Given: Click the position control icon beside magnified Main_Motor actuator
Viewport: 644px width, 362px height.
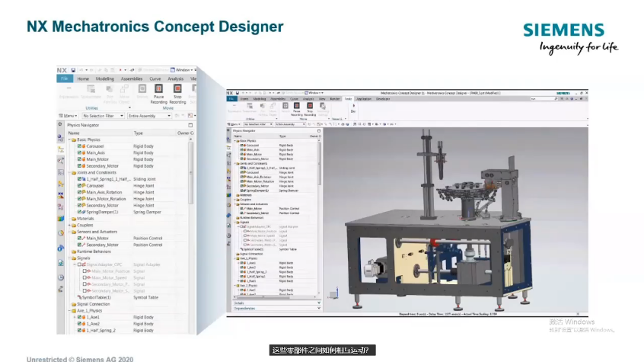Looking at the screenshot, I should [84, 239].
